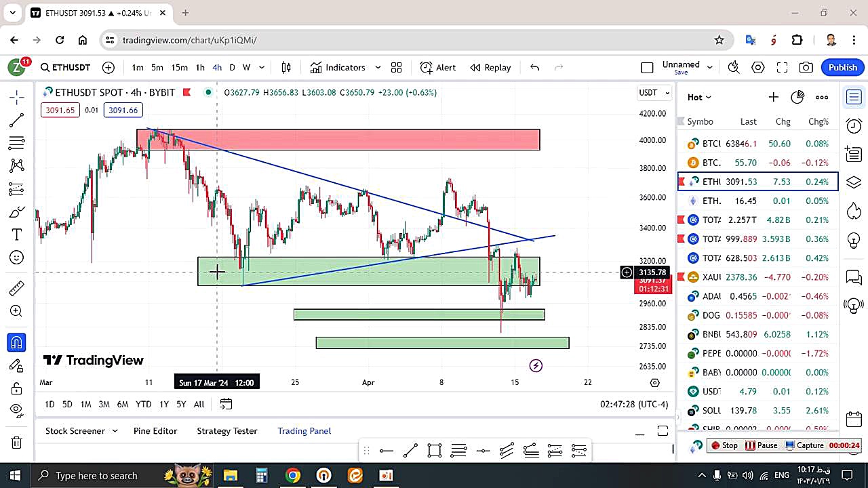Viewport: 868px width, 488px height.
Task: Enter fullscreen mode
Action: point(782,67)
